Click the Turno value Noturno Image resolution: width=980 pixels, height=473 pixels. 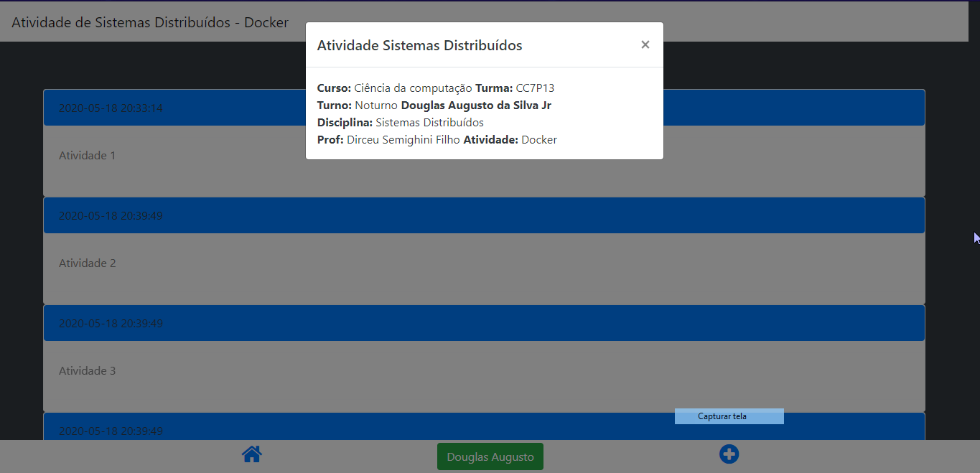coord(376,106)
